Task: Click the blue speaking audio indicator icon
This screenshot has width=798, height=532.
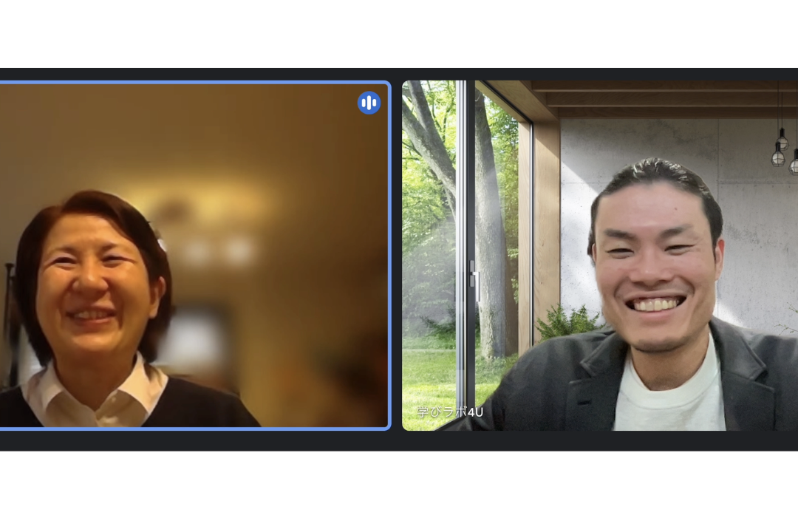Action: tap(369, 103)
